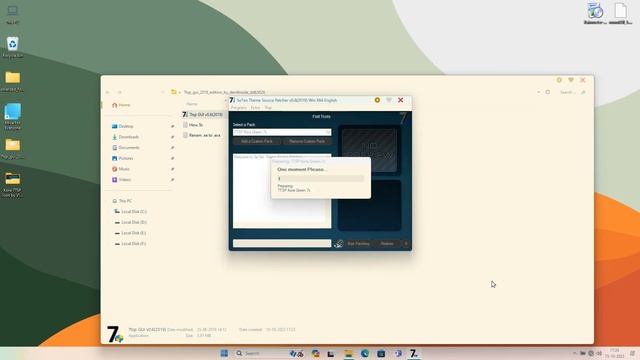Image resolution: width=640 pixels, height=360 pixels.
Task: Open the Extras menu in patcher
Action: pyautogui.click(x=256, y=108)
